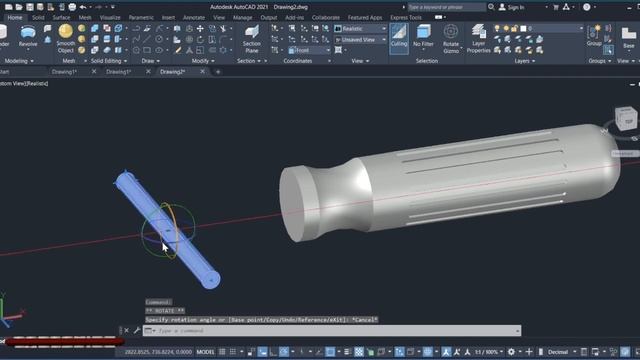This screenshot has height=360, width=640.
Task: Click the Smooth Object mesh tool
Action: 65,39
